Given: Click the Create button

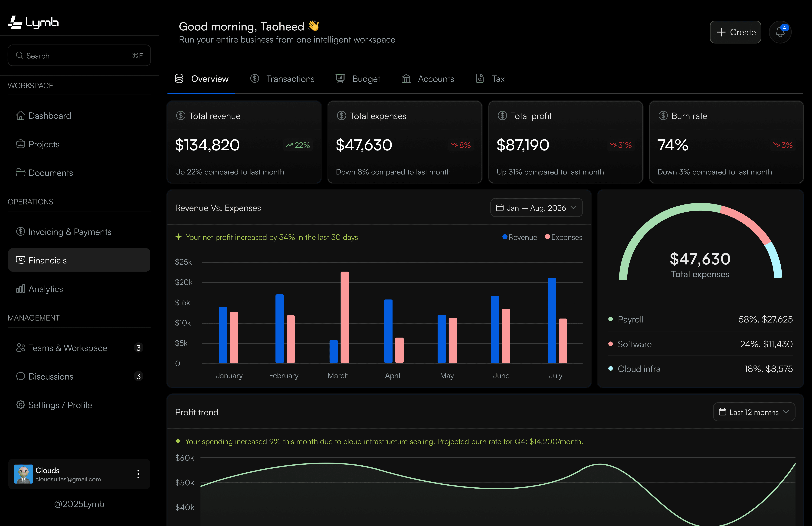Looking at the screenshot, I should 735,32.
